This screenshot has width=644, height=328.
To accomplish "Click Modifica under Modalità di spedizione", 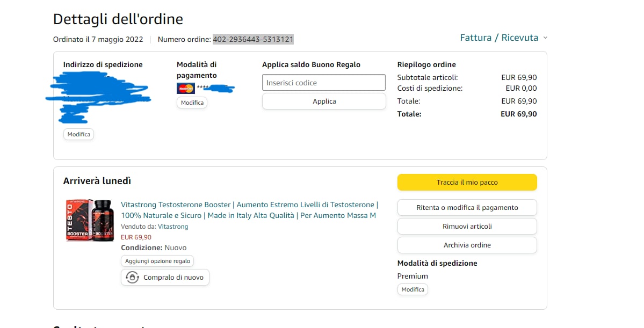I will click(413, 289).
